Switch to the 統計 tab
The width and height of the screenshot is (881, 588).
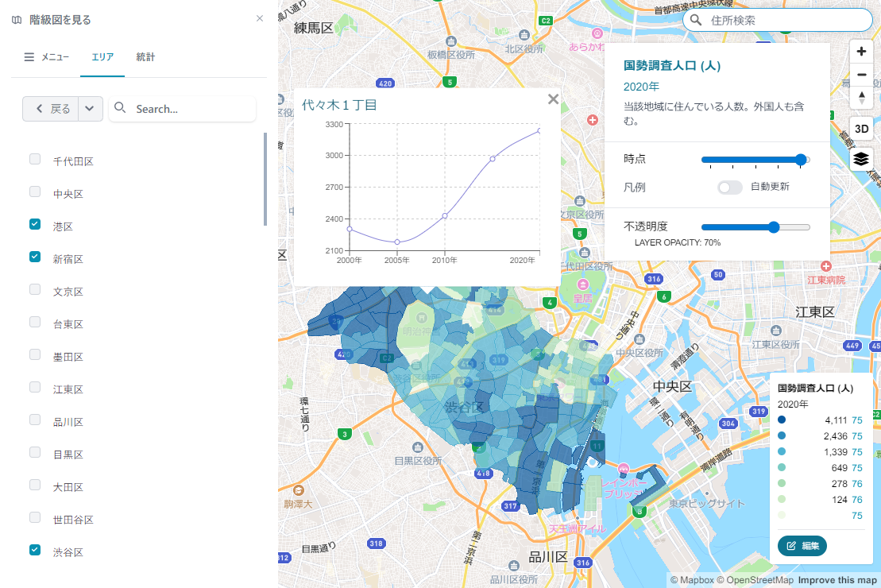pos(145,56)
